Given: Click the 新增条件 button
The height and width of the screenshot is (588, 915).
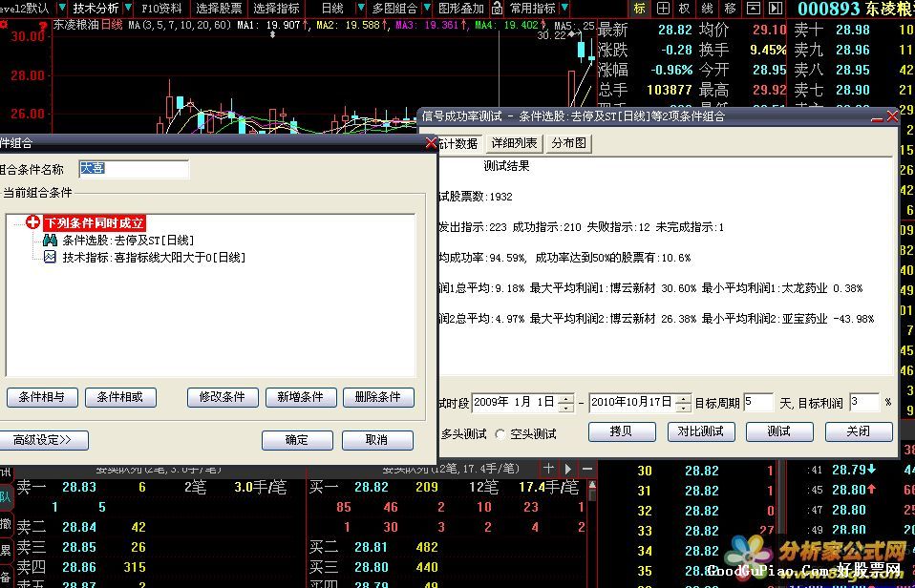Looking at the screenshot, I should 301,397.
